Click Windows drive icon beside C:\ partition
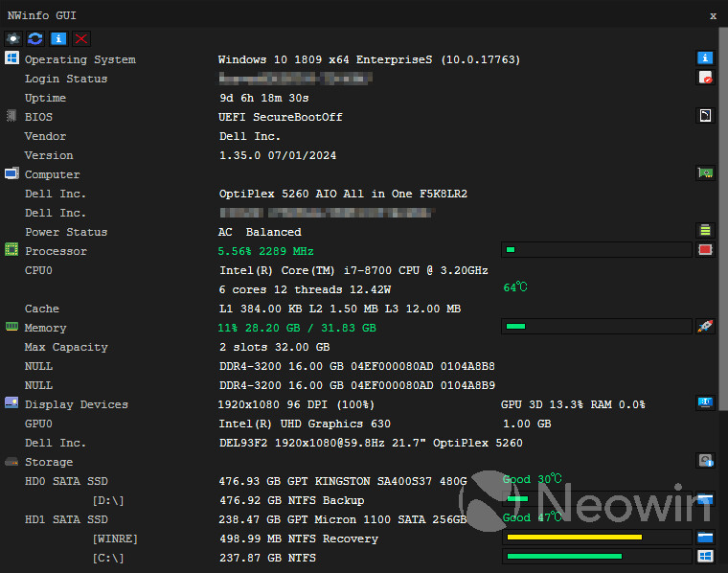 (705, 557)
